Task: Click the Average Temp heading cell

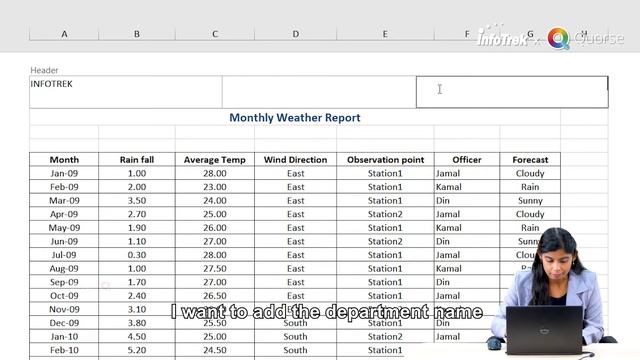Action: pos(215,160)
